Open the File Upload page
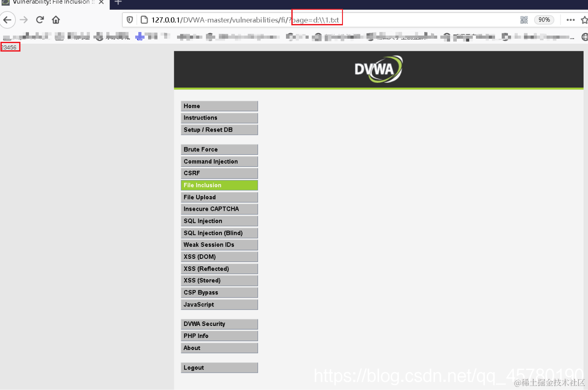The height and width of the screenshot is (390, 588). [x=219, y=197]
